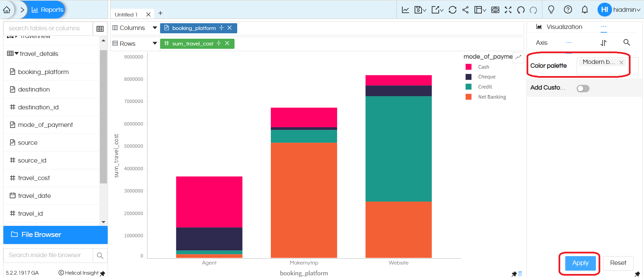
Task: Open the layout options dropdown
Action: coord(480,10)
